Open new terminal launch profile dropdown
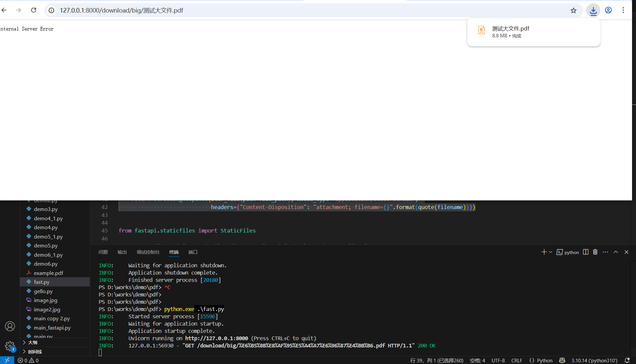Screen dimensions: 636x364 [x=551, y=252]
